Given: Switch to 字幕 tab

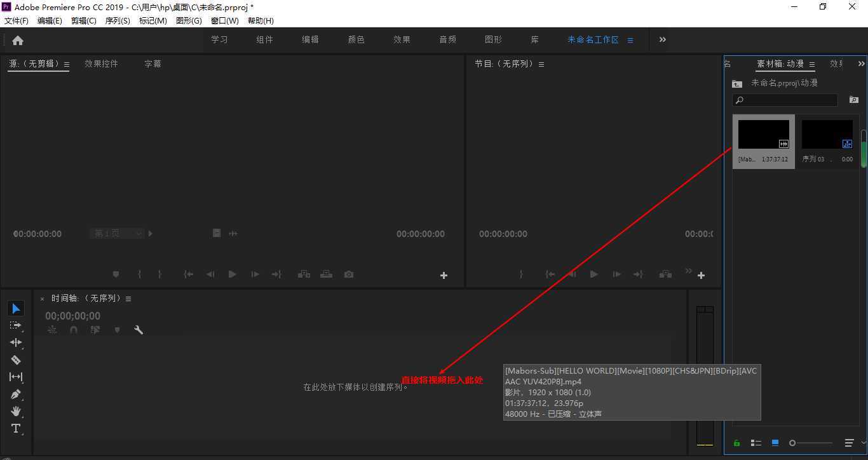Looking at the screenshot, I should [153, 64].
